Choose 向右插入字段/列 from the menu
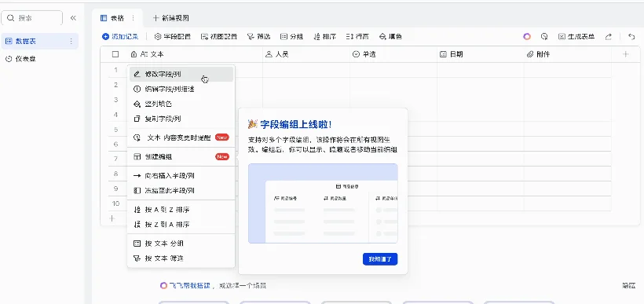This screenshot has height=304, width=644. pos(181,176)
